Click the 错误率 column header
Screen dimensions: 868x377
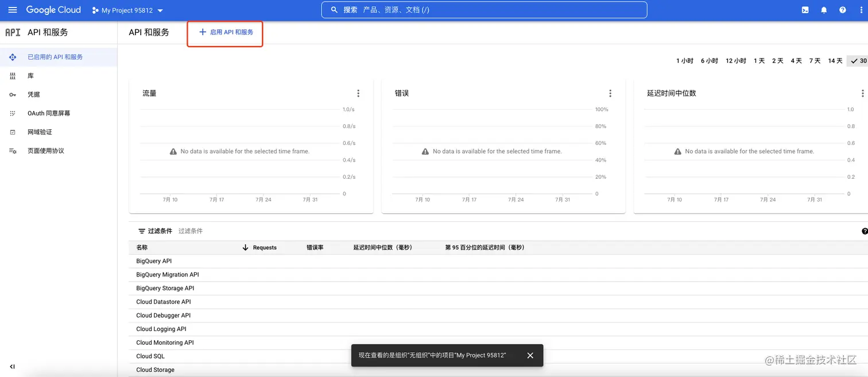click(315, 248)
